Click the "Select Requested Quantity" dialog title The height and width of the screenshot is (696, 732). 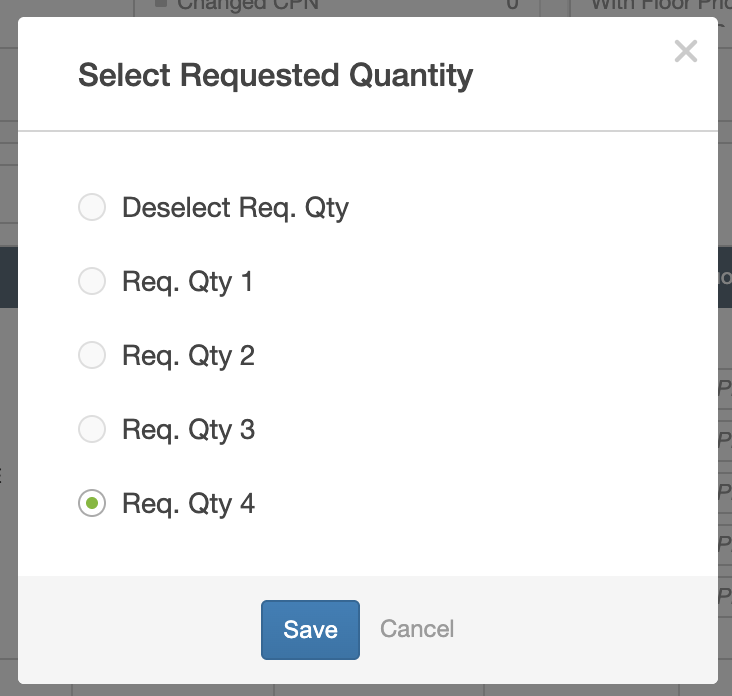[x=275, y=75]
